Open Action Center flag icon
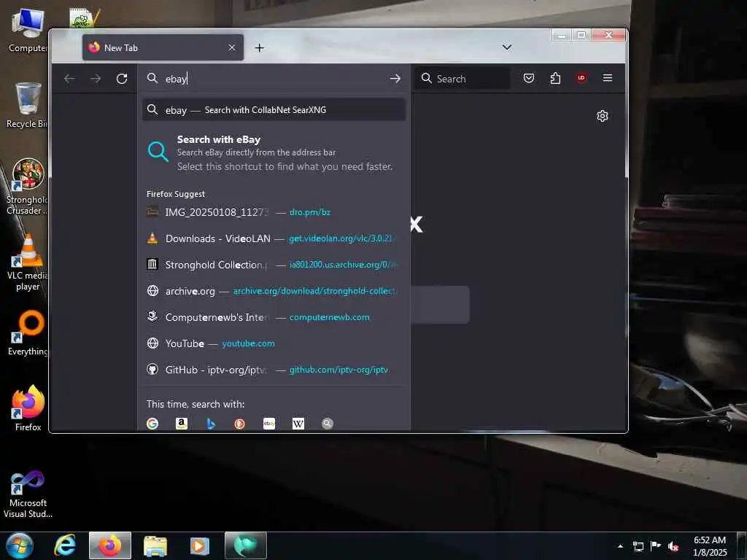 656,546
